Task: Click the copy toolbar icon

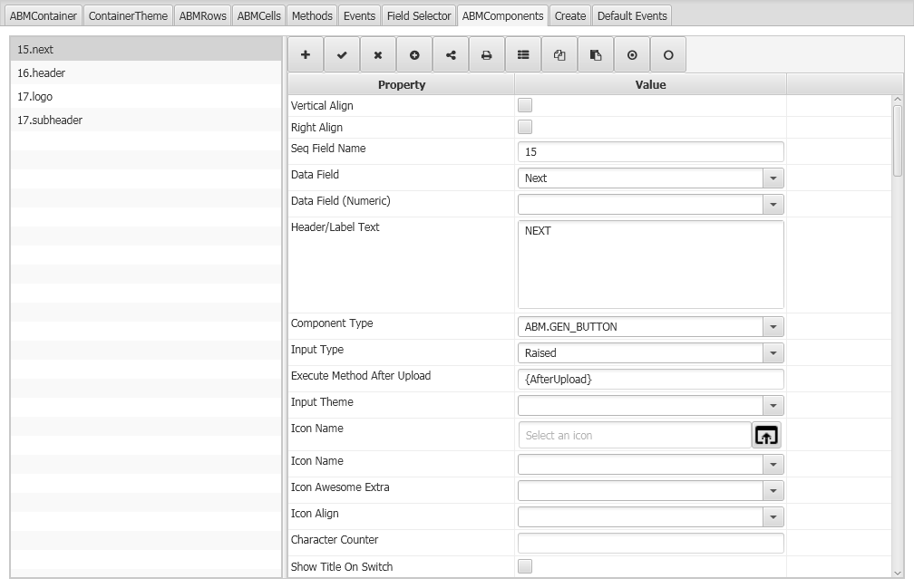Action: pyautogui.click(x=559, y=55)
